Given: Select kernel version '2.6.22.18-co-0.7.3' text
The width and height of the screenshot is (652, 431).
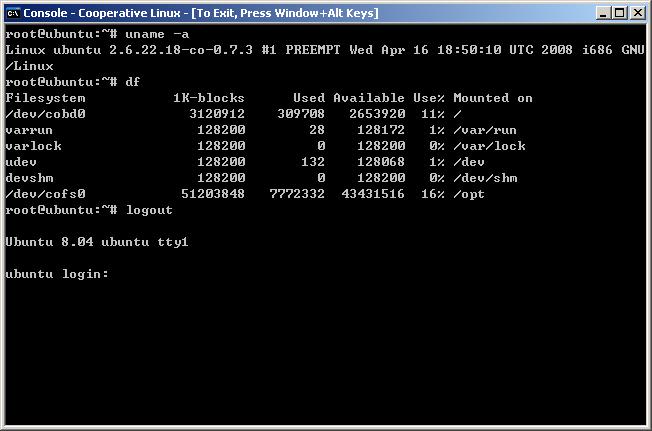Looking at the screenshot, I should [181, 50].
